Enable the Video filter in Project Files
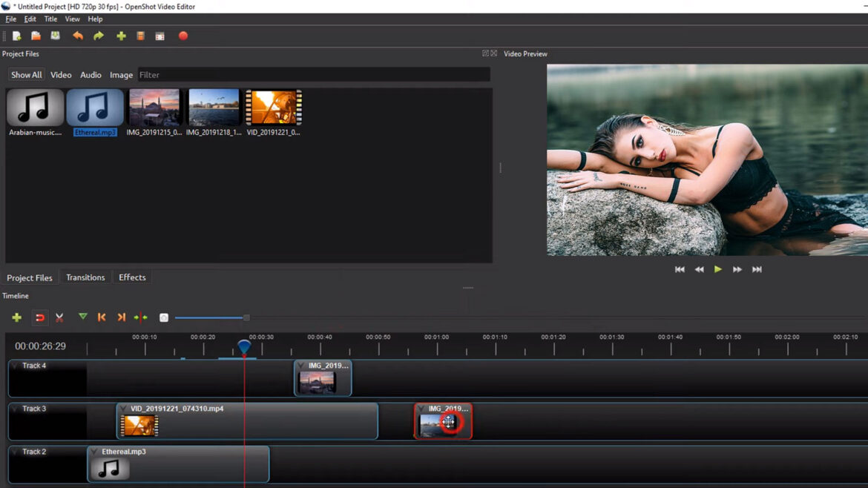The width and height of the screenshot is (868, 488). click(60, 74)
